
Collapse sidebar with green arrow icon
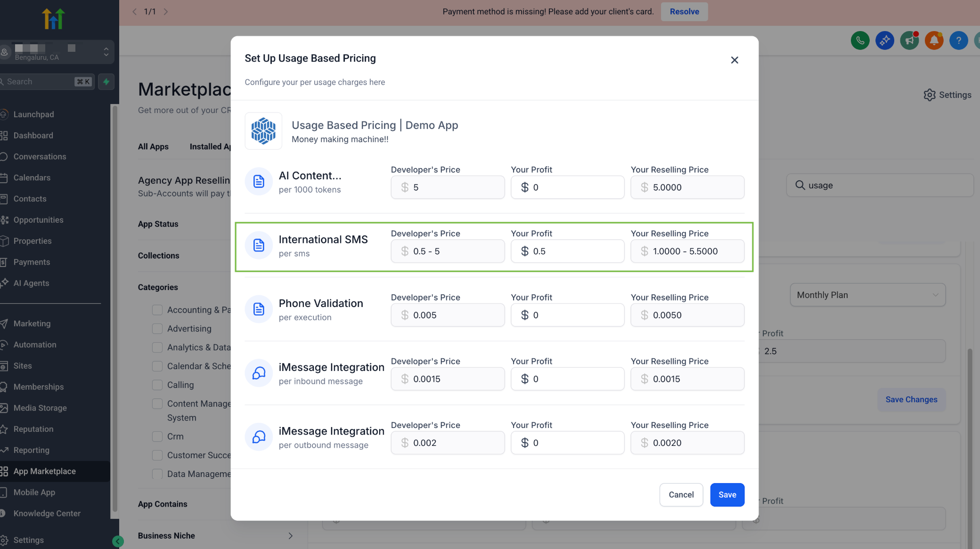pos(118,541)
